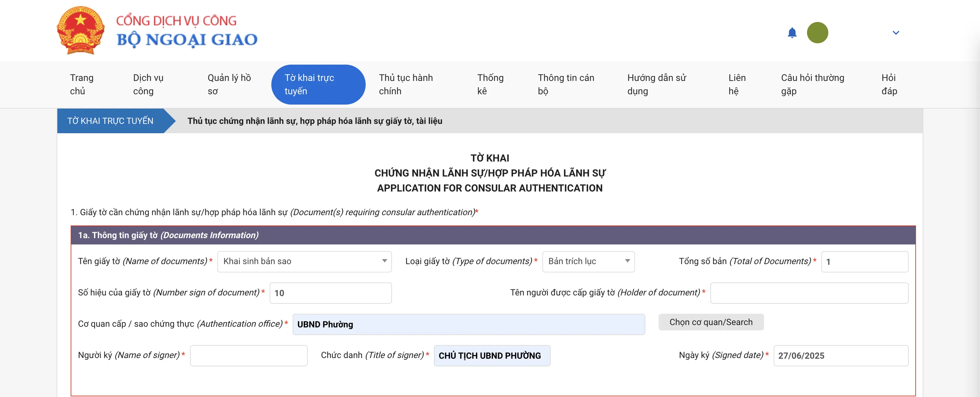The image size is (980, 397).
Task: Select Tờ khai trực tuyến tab
Action: pyautogui.click(x=318, y=84)
